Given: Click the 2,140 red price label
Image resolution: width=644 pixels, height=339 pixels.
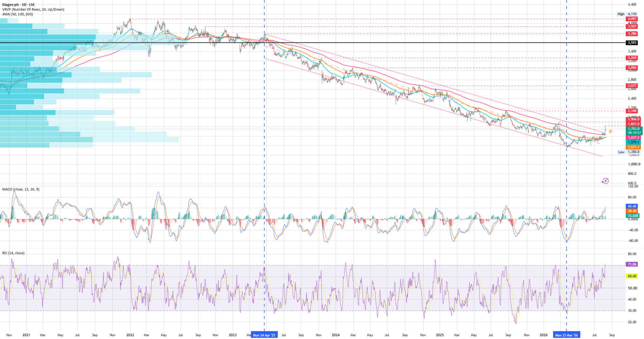Looking at the screenshot, I should pyautogui.click(x=632, y=111).
